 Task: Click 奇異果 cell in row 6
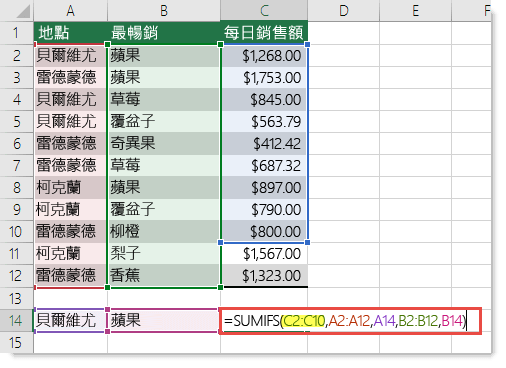[164, 143]
